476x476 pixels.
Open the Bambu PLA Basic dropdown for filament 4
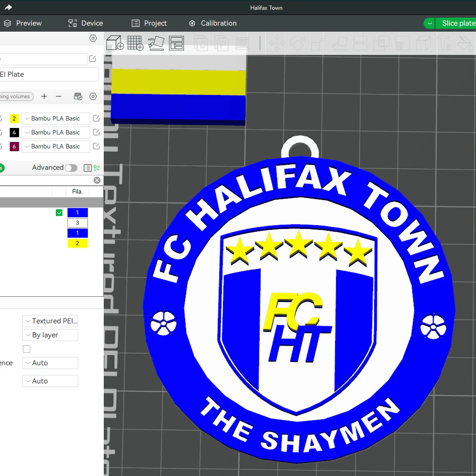point(56,132)
